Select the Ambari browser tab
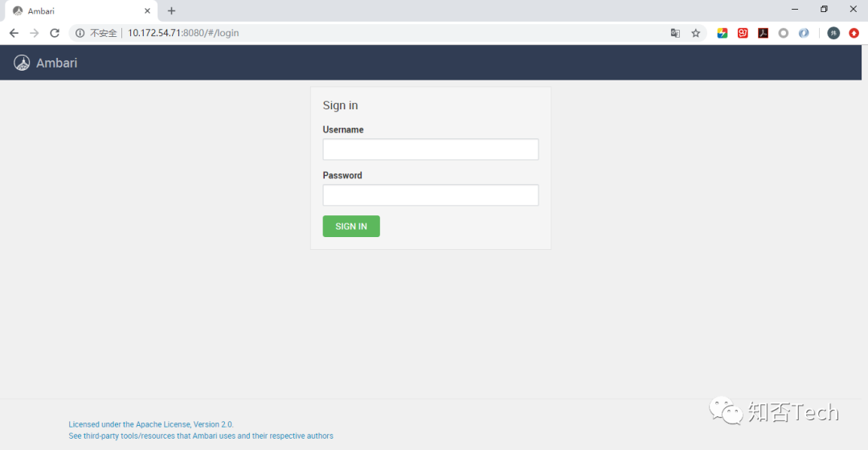This screenshot has height=450, width=868. [81, 11]
